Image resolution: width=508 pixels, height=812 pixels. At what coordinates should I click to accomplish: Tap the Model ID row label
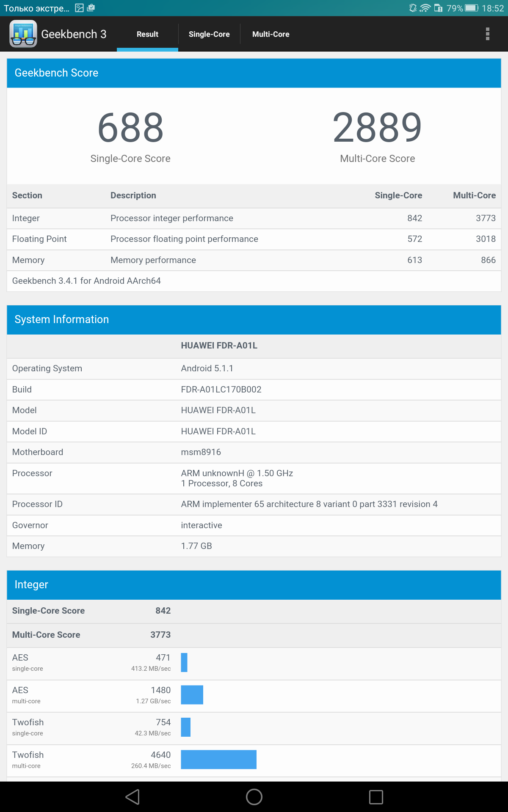[30, 431]
